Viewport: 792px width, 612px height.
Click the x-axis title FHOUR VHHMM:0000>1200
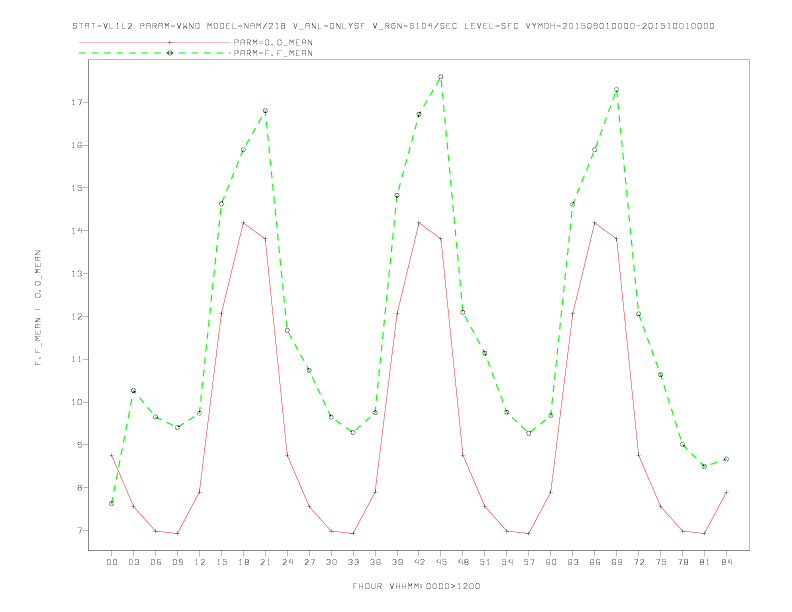click(x=416, y=586)
